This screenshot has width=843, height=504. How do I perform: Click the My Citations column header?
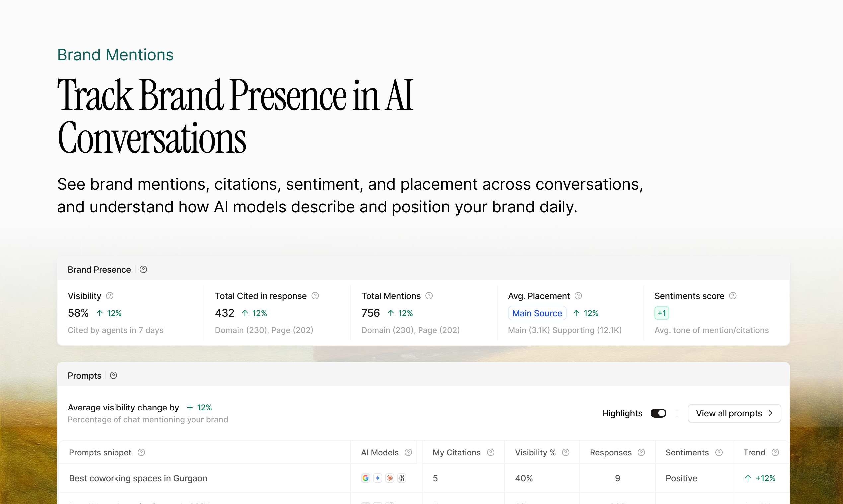pyautogui.click(x=456, y=452)
